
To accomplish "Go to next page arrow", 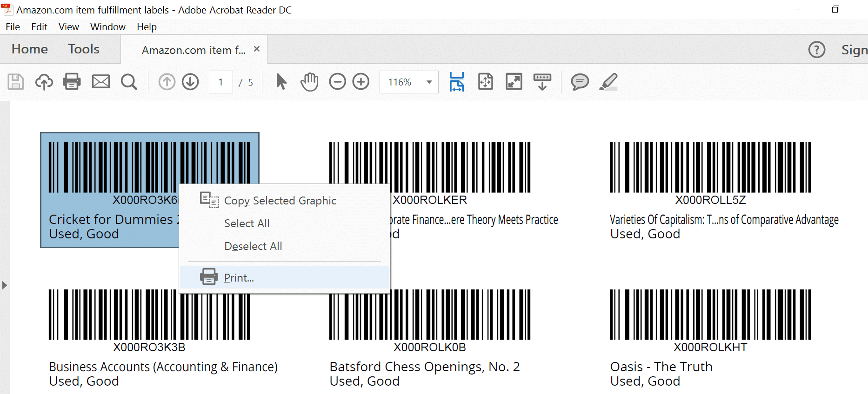I will [190, 82].
